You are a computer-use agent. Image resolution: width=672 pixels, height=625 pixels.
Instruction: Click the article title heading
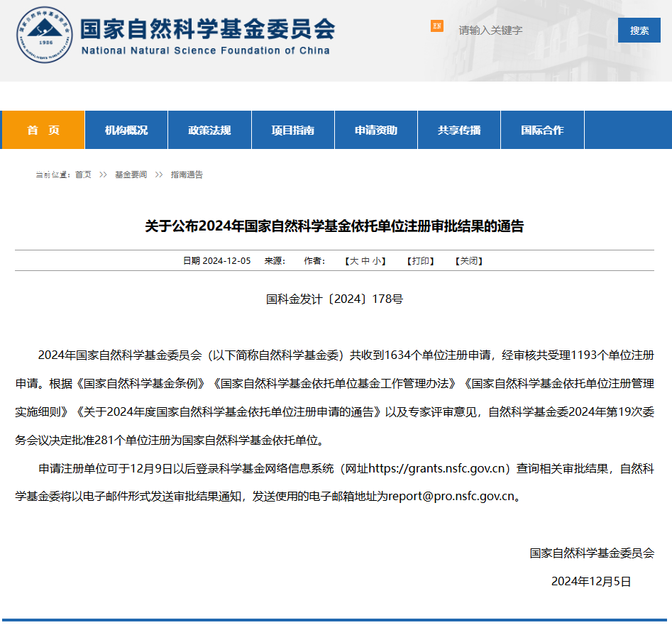[x=334, y=226]
